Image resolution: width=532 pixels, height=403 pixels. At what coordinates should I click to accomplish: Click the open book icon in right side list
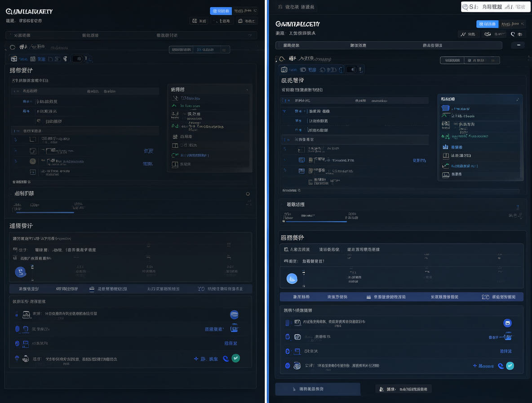pos(445,156)
